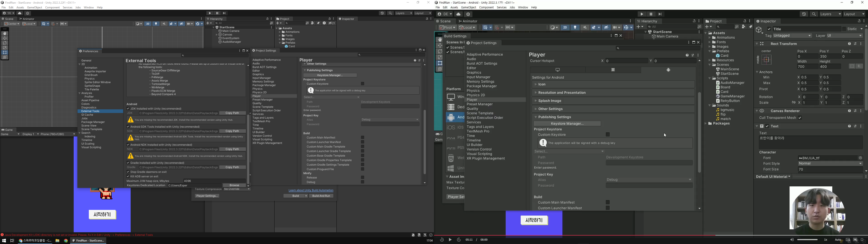Toggle Kill ADB server on exit
Image resolution: width=868 pixels, height=244 pixels.
point(128,176)
